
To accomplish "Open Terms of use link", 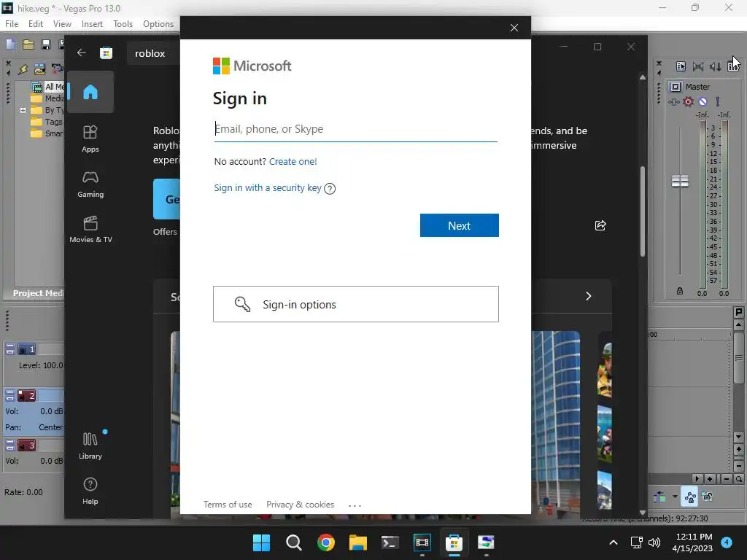I will point(228,505).
